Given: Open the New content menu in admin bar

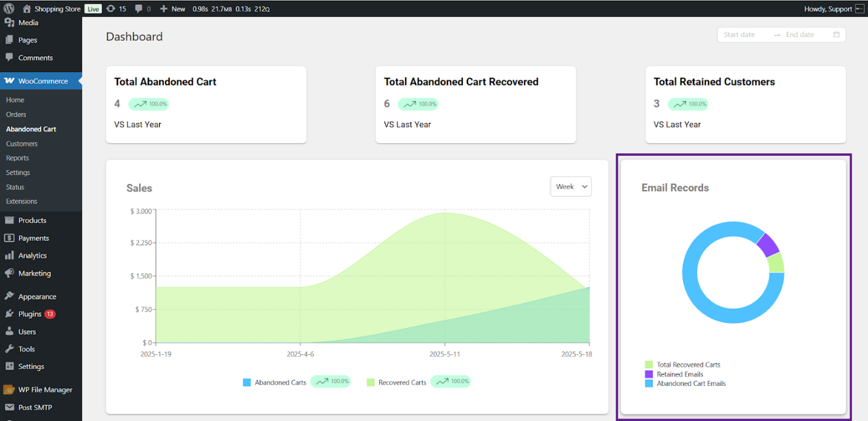Looking at the screenshot, I should pos(173,8).
